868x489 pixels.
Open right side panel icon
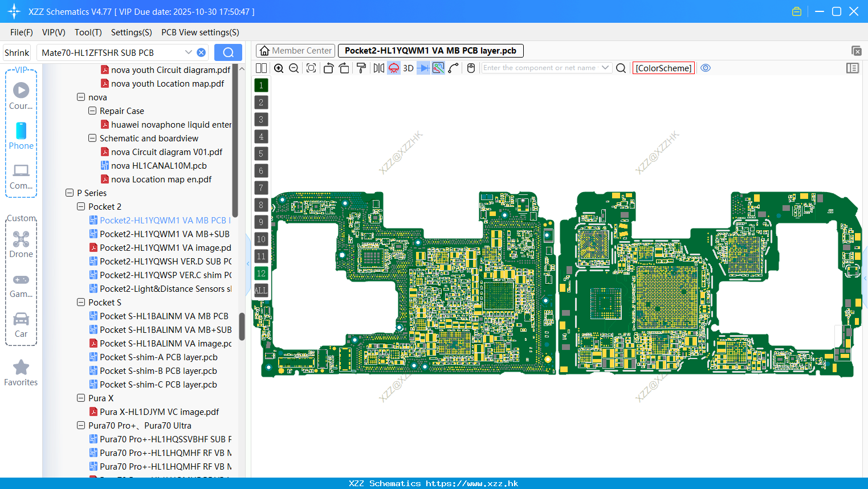click(853, 68)
